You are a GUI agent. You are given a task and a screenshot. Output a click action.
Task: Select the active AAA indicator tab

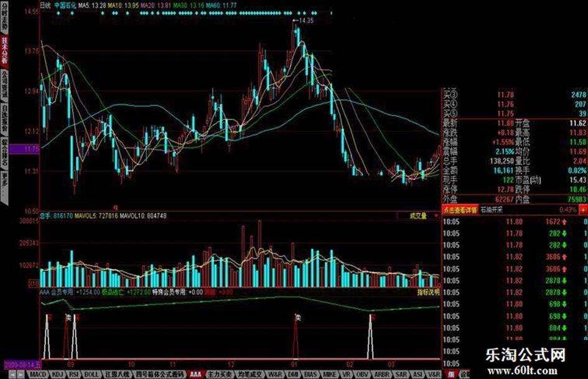(195, 375)
